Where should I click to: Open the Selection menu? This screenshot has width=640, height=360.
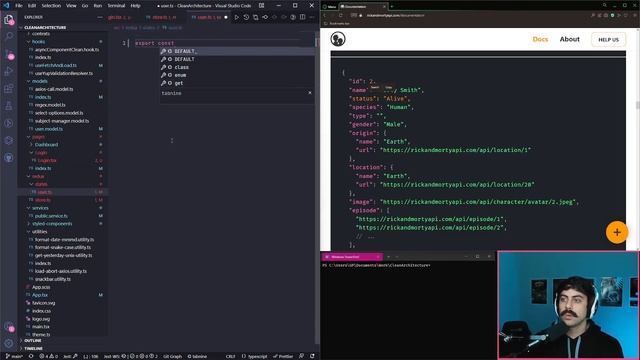51,6
